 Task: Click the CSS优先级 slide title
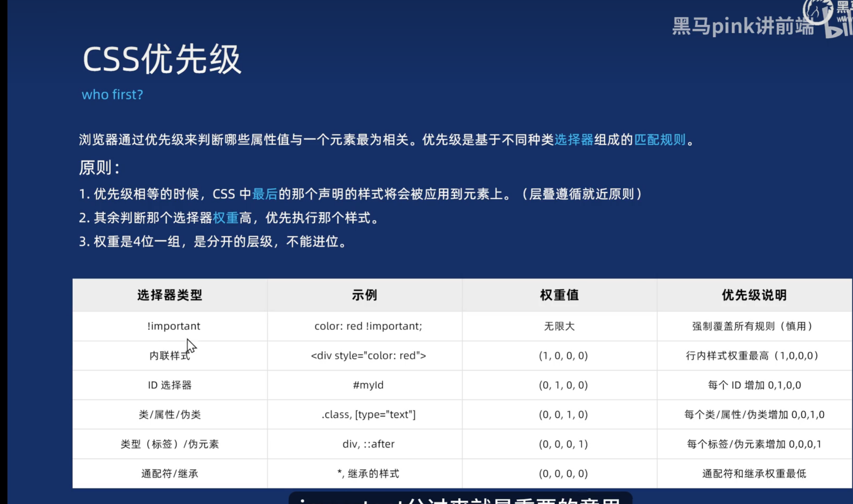point(161,59)
